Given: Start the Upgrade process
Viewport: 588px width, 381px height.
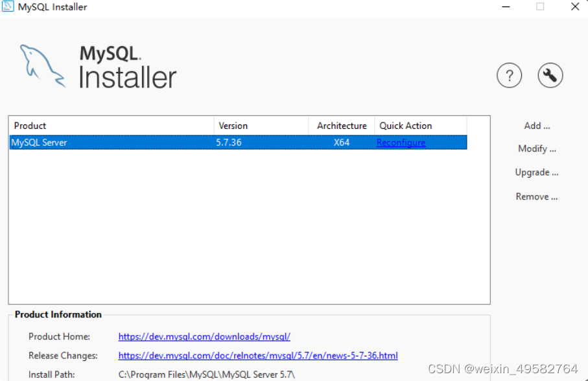Looking at the screenshot, I should (x=537, y=172).
